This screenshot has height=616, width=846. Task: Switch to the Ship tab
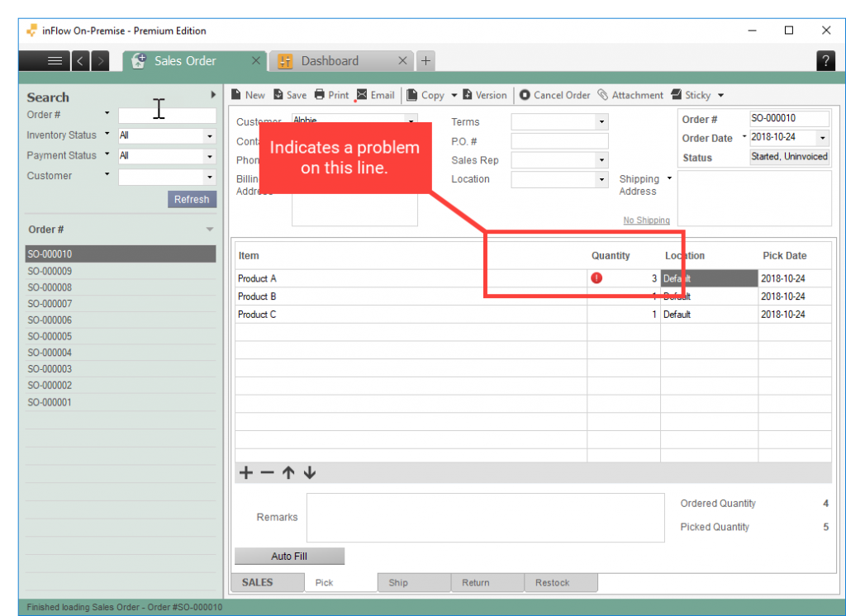tap(398, 583)
